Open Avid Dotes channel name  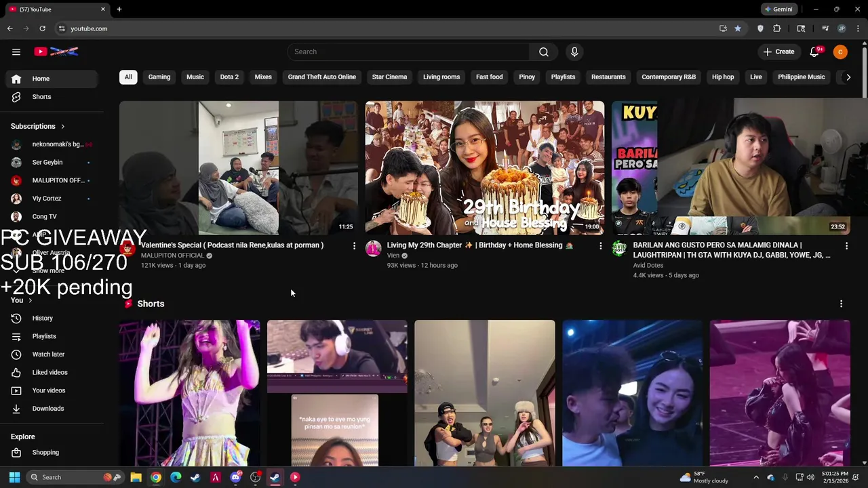(648, 265)
